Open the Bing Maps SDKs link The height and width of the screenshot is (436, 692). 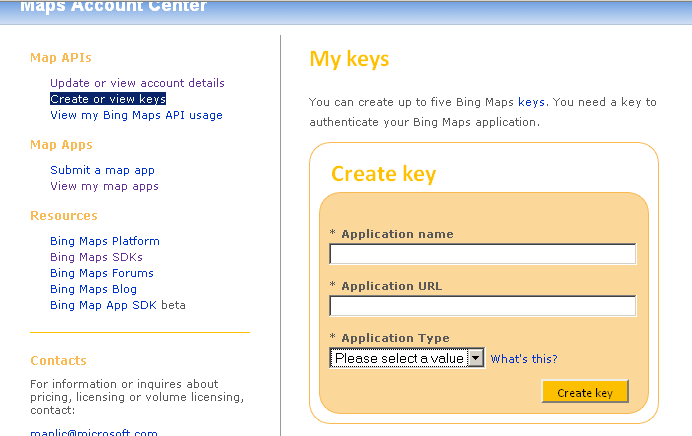(x=96, y=257)
